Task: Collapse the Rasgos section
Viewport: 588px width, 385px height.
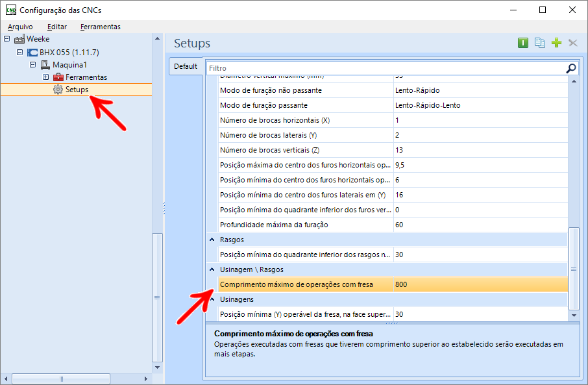Action: [x=212, y=240]
